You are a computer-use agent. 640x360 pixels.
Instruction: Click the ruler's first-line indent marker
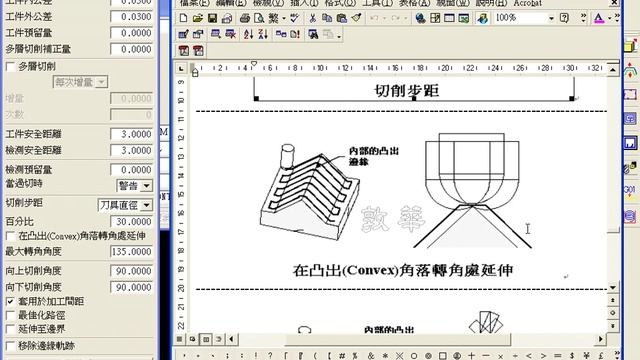[253, 64]
